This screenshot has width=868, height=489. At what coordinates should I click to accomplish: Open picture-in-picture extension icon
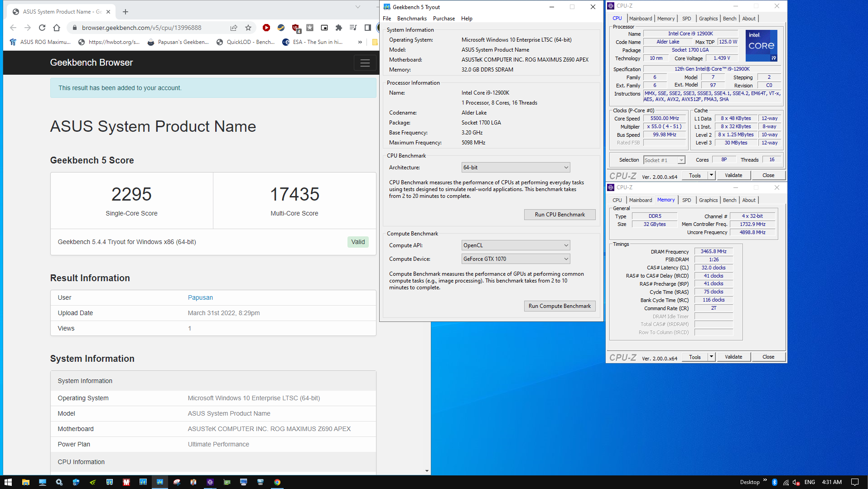(x=324, y=28)
